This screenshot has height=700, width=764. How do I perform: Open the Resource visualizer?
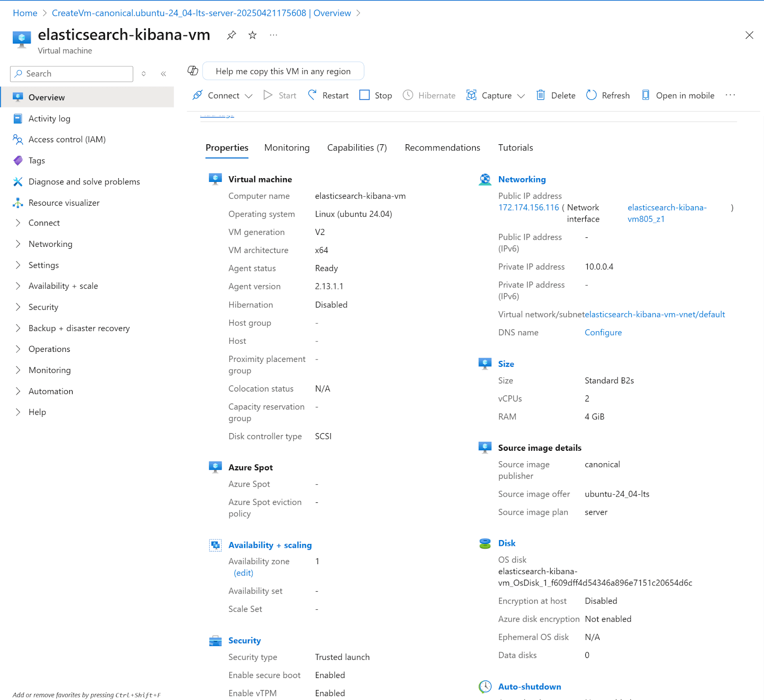point(64,202)
